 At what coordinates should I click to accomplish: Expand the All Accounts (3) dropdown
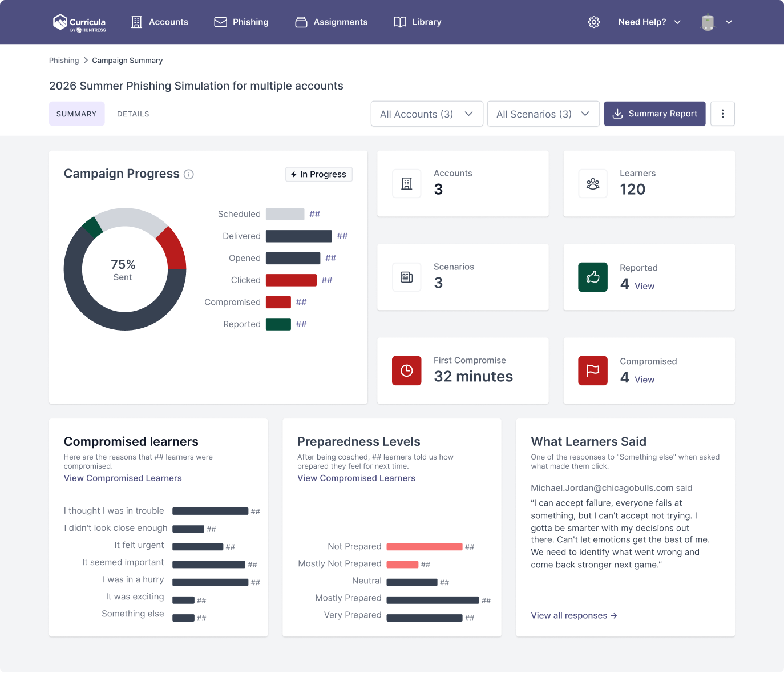(427, 114)
